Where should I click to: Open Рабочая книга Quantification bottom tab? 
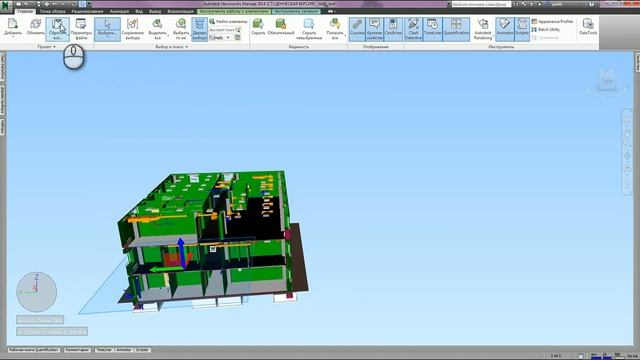pos(33,350)
